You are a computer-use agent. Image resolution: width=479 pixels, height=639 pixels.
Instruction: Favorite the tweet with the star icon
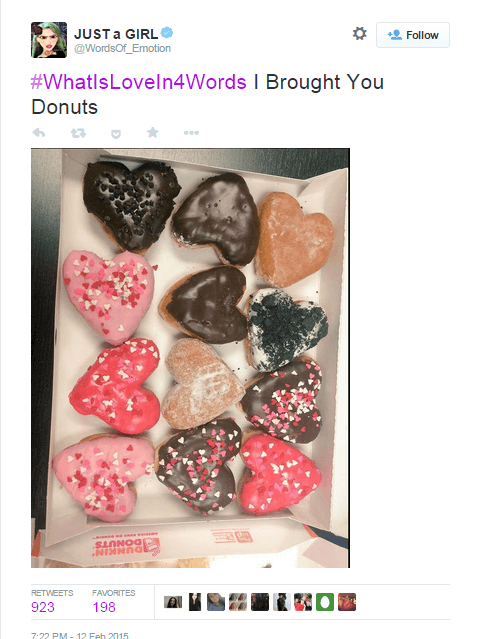[x=152, y=132]
